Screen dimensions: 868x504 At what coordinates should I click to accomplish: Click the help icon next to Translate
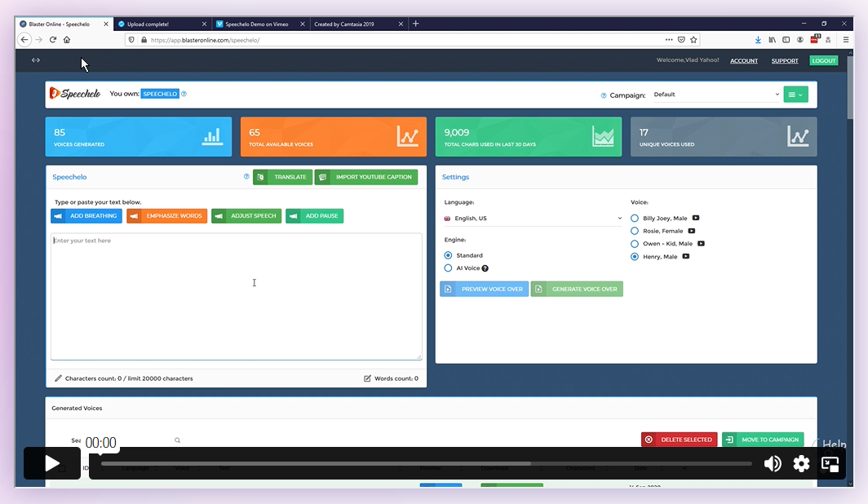246,176
